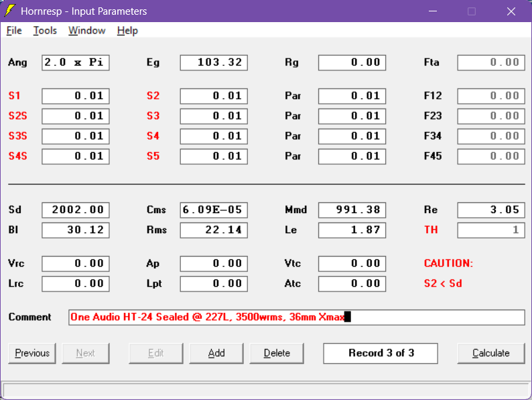Screen dimensions: 532x400
Task: Close the Hornresp window
Action: point(511,11)
